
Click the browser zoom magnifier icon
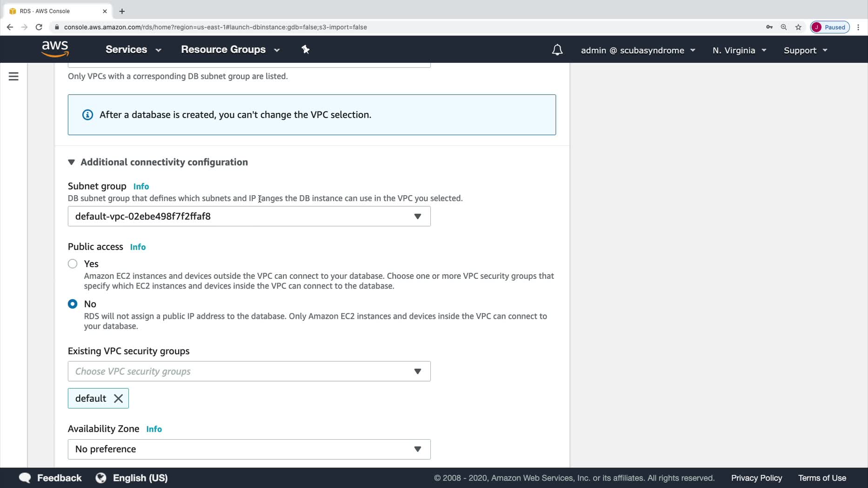click(x=784, y=27)
